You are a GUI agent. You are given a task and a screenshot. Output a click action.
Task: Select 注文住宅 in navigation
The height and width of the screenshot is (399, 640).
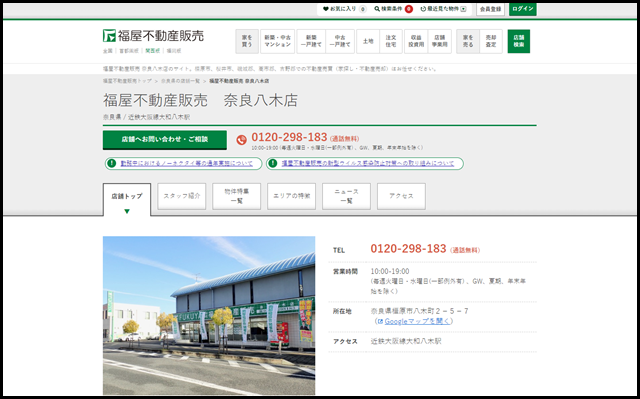pos(391,41)
